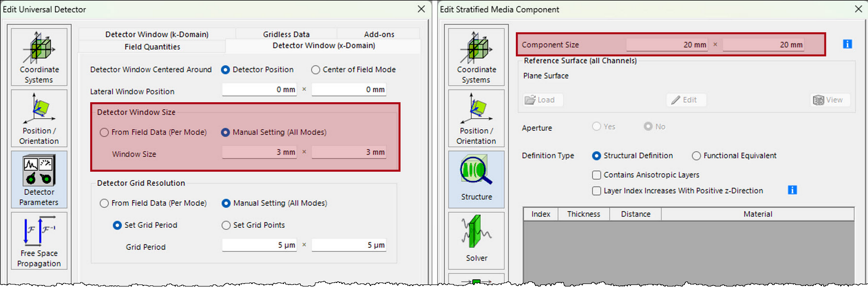
Task: Close the Edit Stratified Media Component dialog
Action: (x=858, y=9)
